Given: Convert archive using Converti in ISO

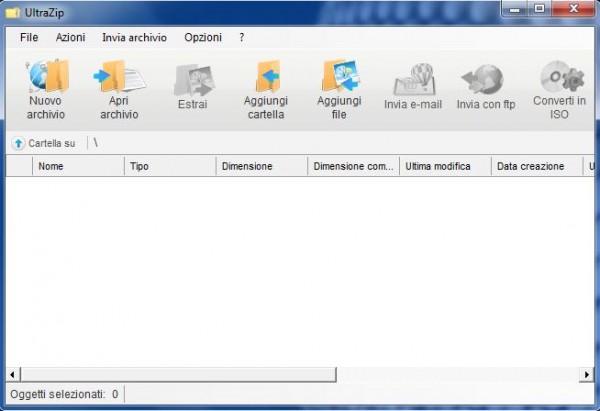Looking at the screenshot, I should [x=559, y=90].
